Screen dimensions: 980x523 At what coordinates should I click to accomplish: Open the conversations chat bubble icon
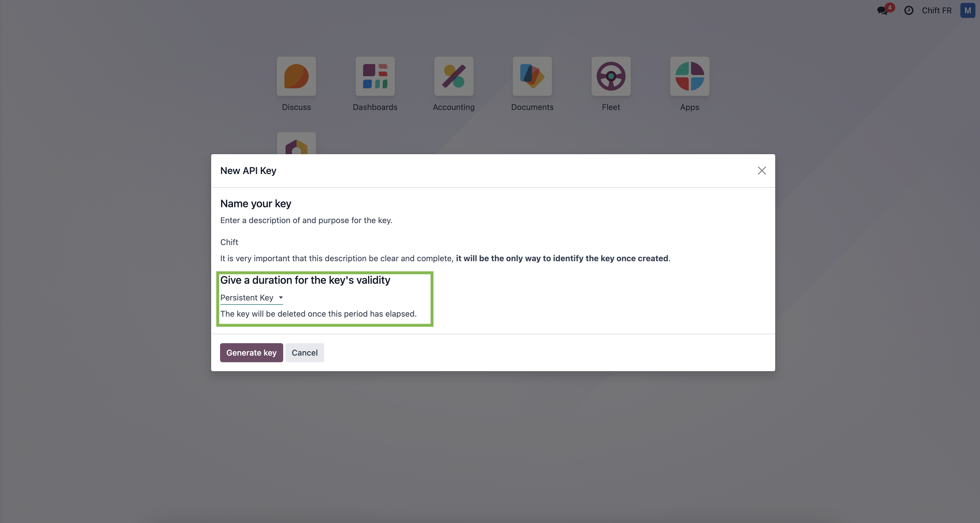[x=883, y=10]
